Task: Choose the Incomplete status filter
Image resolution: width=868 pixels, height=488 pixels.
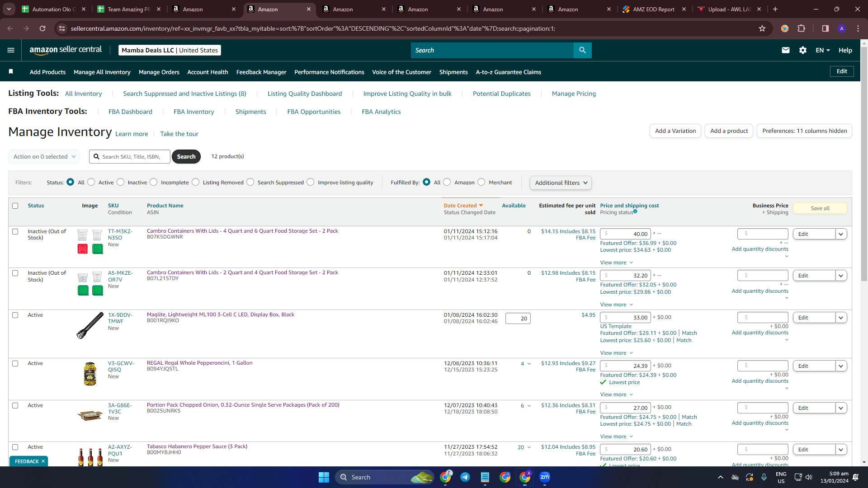Action: click(154, 182)
